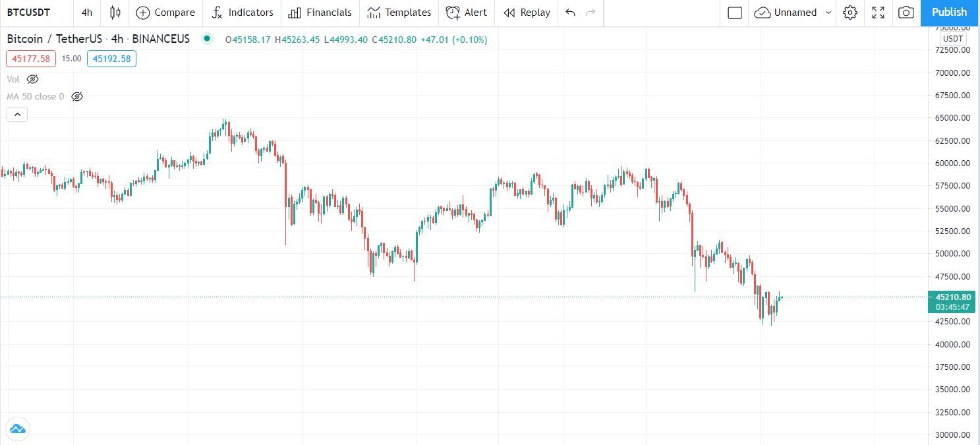Image resolution: width=980 pixels, height=445 pixels.
Task: Start bar Replay mode
Action: coord(527,13)
